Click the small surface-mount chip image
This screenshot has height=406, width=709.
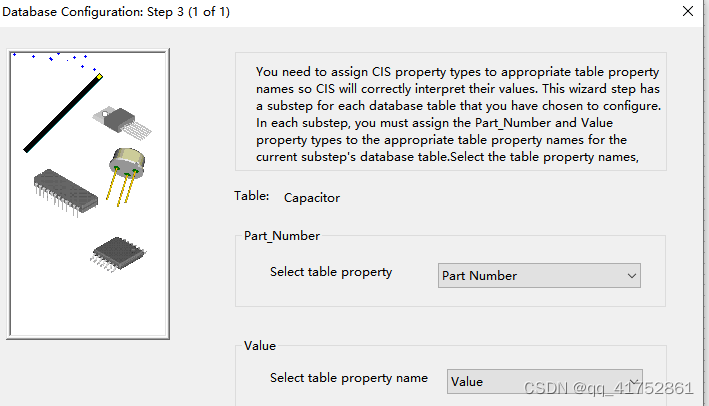click(x=118, y=254)
